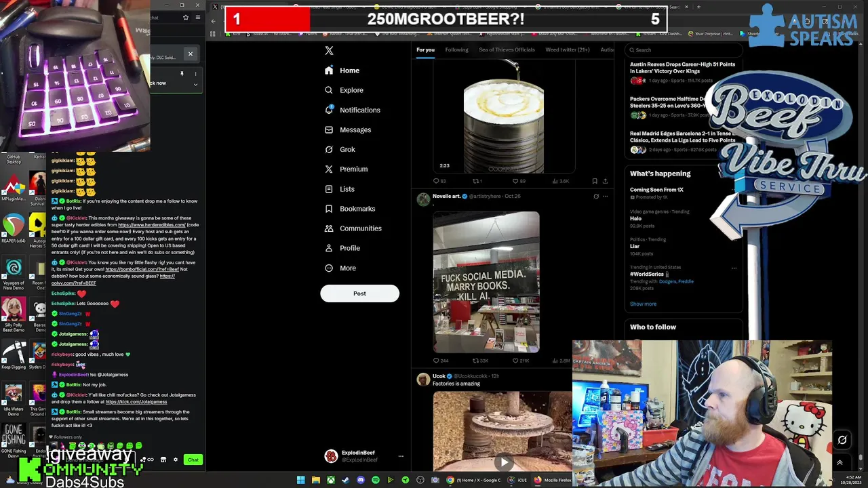Open the Windows Start menu
Screen dimensions: 868x488
tap(300, 480)
